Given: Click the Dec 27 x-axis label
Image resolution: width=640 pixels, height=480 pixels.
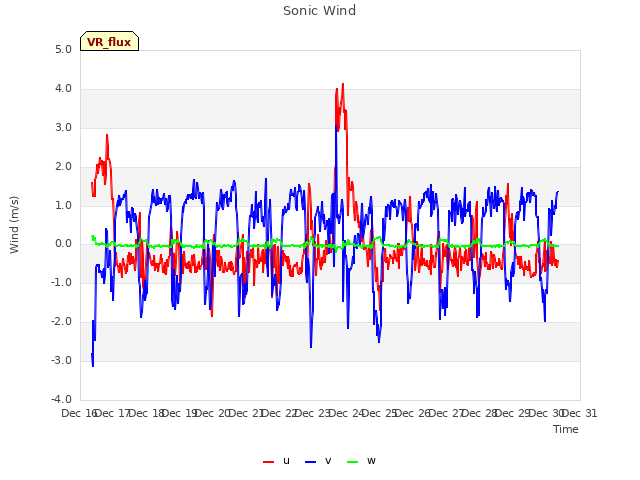Looking at the screenshot, I should (x=446, y=413).
